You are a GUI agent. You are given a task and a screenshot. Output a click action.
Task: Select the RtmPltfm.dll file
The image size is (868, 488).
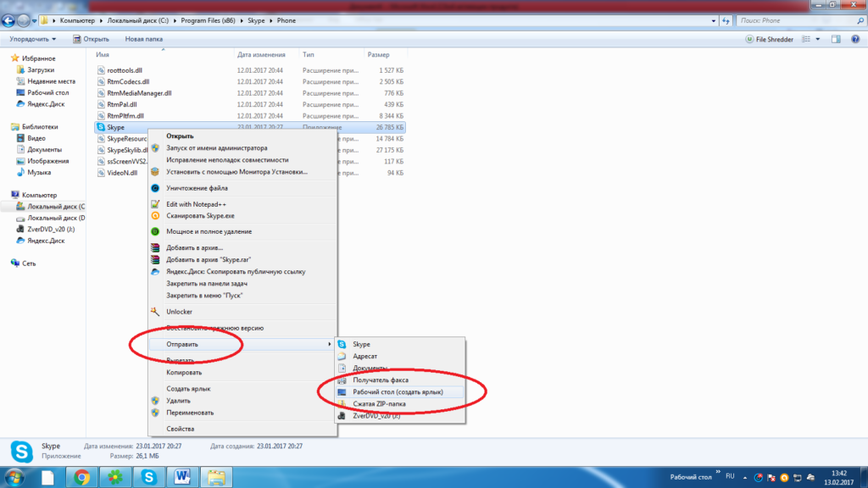[x=125, y=115]
